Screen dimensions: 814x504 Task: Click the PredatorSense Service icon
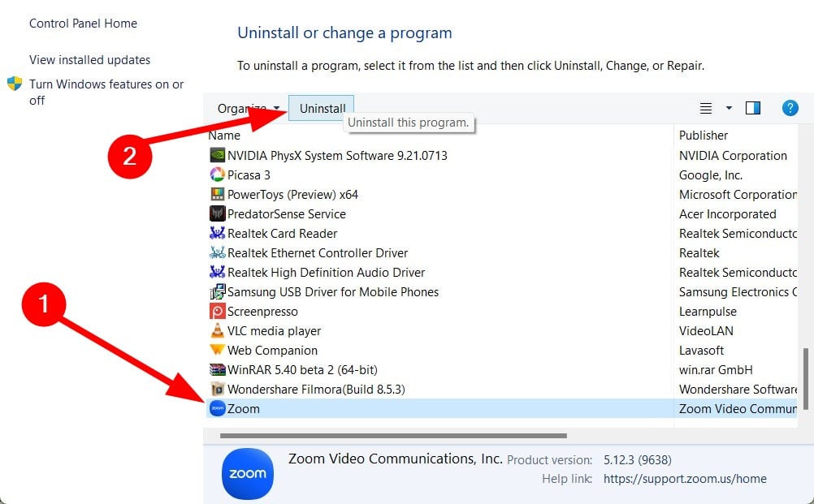(x=217, y=213)
